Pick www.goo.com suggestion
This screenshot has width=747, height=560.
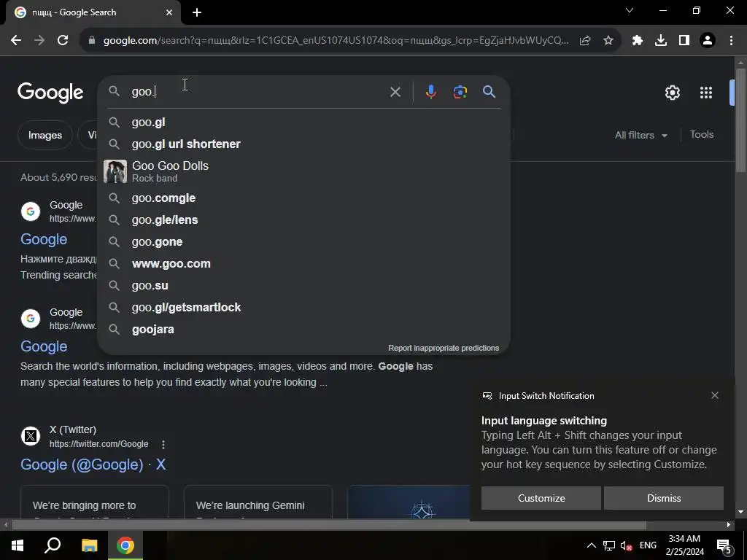tap(303, 264)
